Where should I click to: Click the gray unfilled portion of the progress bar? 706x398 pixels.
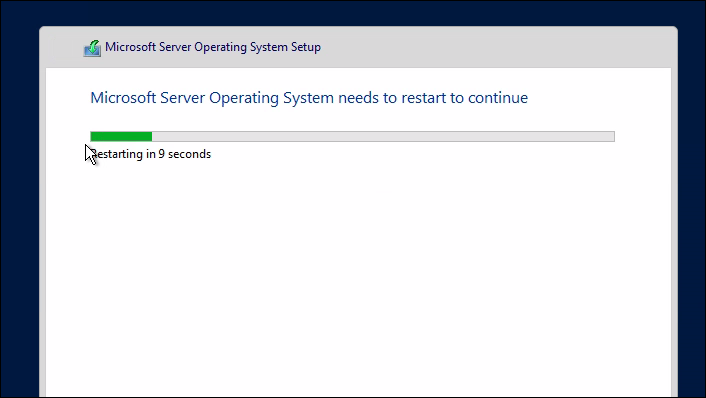383,136
